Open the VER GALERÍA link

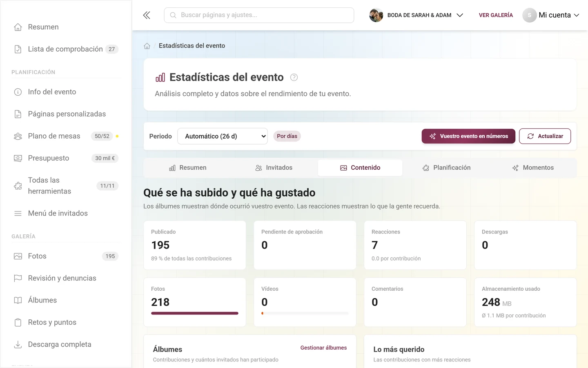coord(496,15)
